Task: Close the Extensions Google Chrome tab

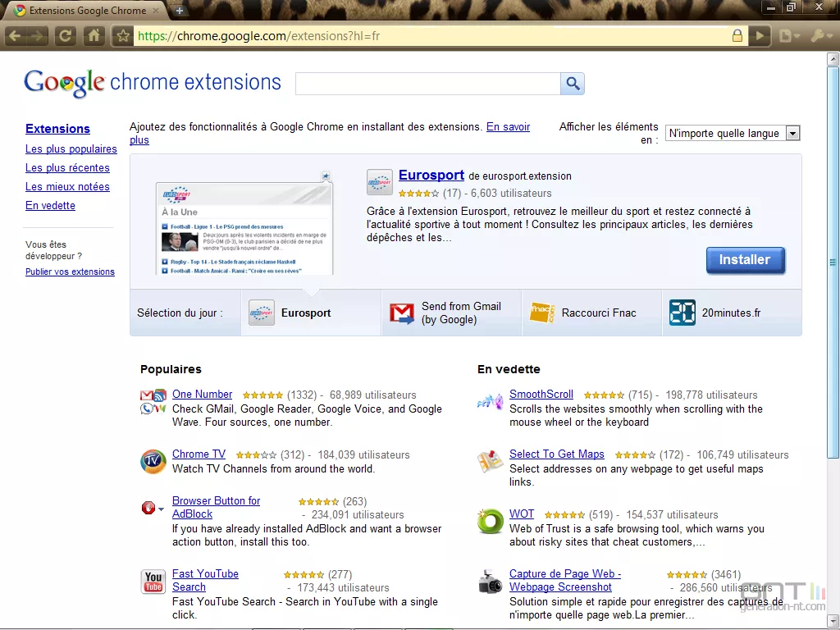Action: tap(156, 11)
